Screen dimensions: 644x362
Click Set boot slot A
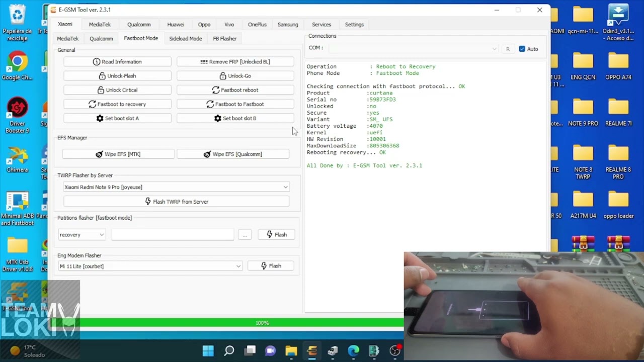point(117,118)
